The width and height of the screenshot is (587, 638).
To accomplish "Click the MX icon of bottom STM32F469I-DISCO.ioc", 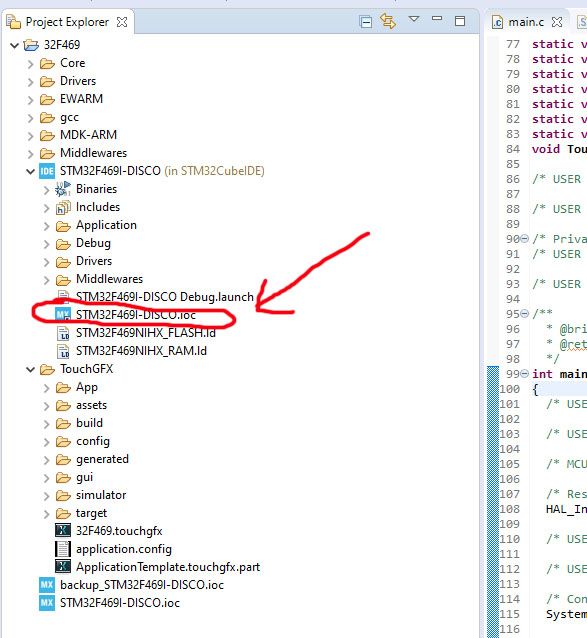I will pyautogui.click(x=47, y=603).
